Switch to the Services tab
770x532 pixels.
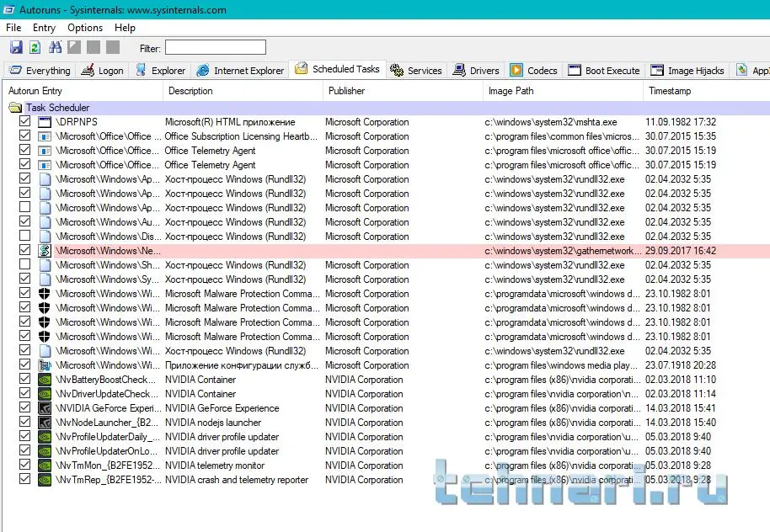[x=416, y=70]
